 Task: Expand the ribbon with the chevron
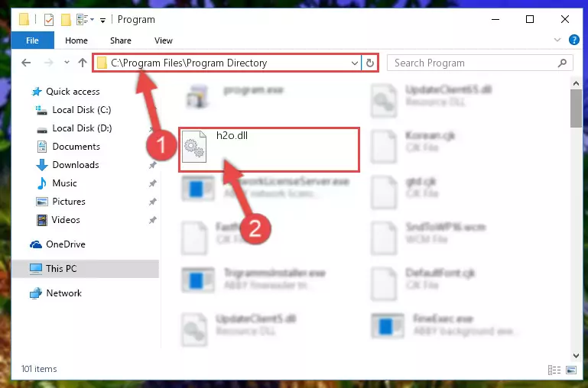[x=557, y=40]
